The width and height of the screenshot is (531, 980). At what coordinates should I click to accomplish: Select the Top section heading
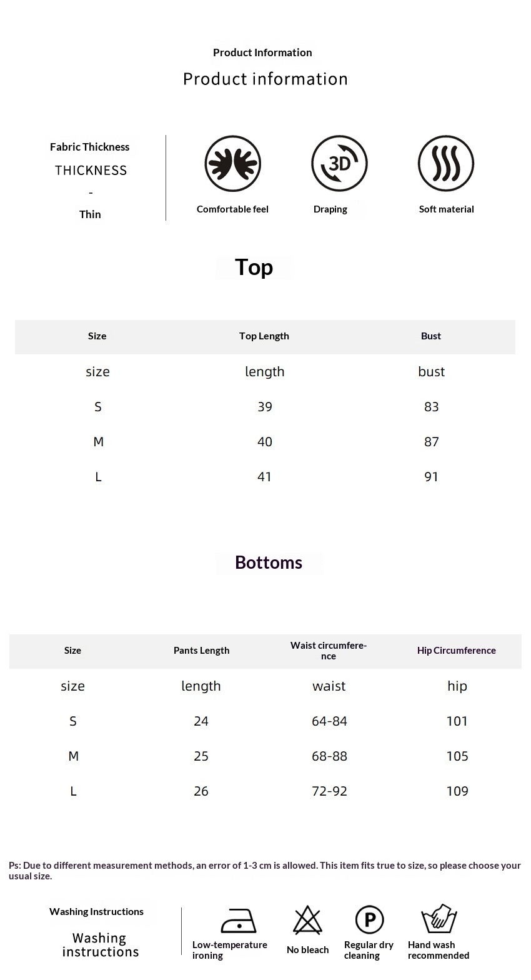tap(254, 267)
